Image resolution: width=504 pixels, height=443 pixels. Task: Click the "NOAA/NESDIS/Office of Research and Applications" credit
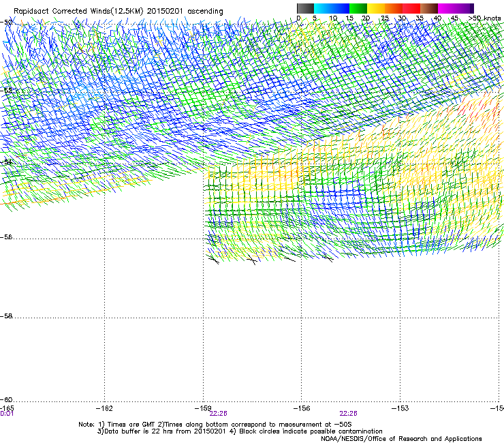(401, 439)
